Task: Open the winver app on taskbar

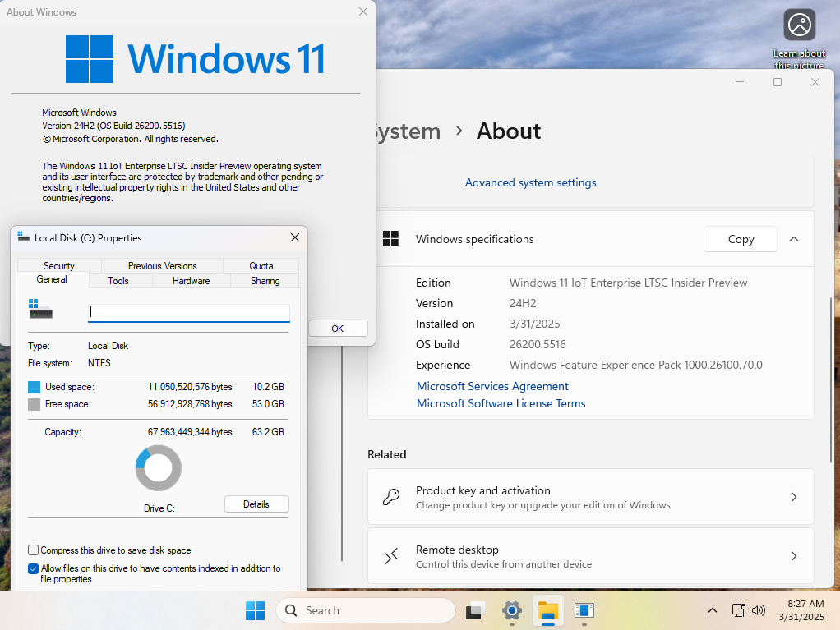Action: 584,610
